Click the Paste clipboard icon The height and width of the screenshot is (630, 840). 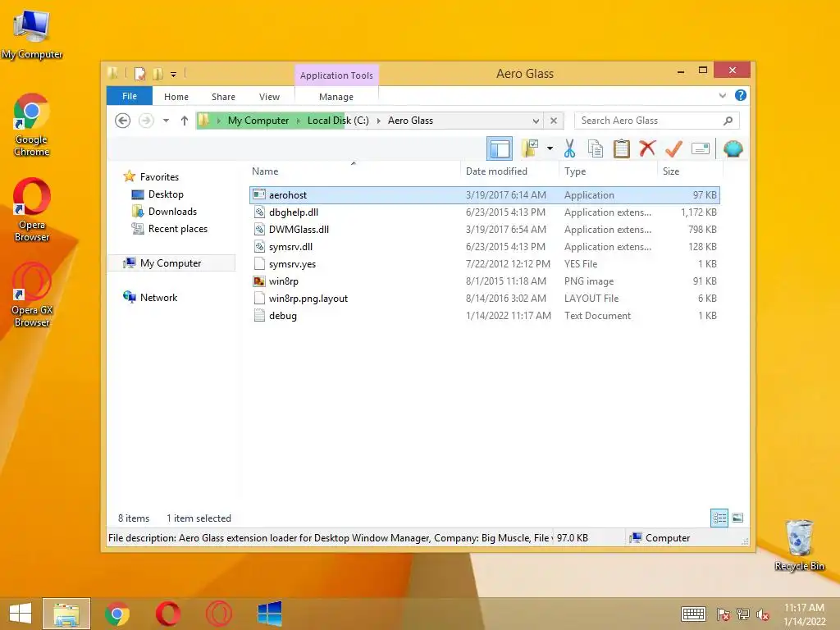coord(622,148)
